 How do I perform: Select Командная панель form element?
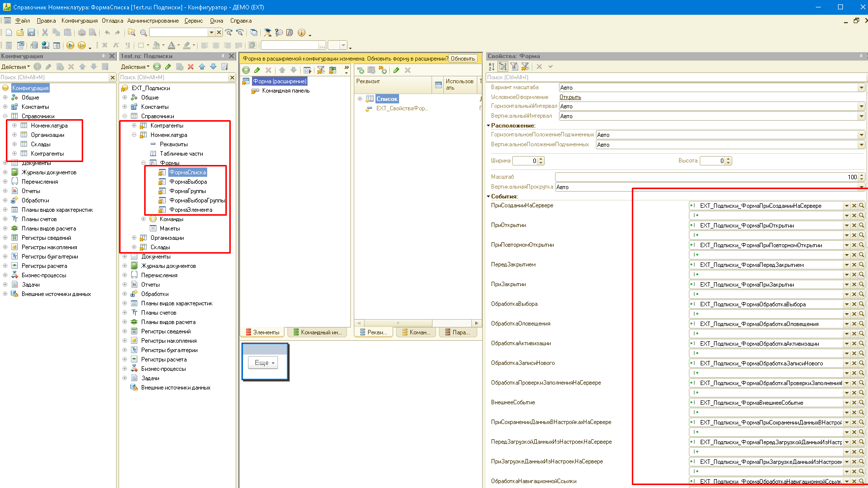point(286,91)
